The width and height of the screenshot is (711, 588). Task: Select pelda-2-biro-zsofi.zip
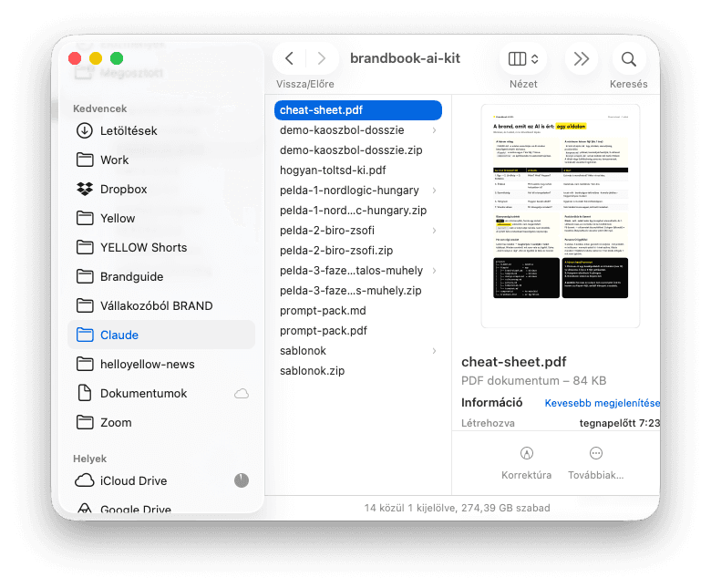pyautogui.click(x=357, y=251)
